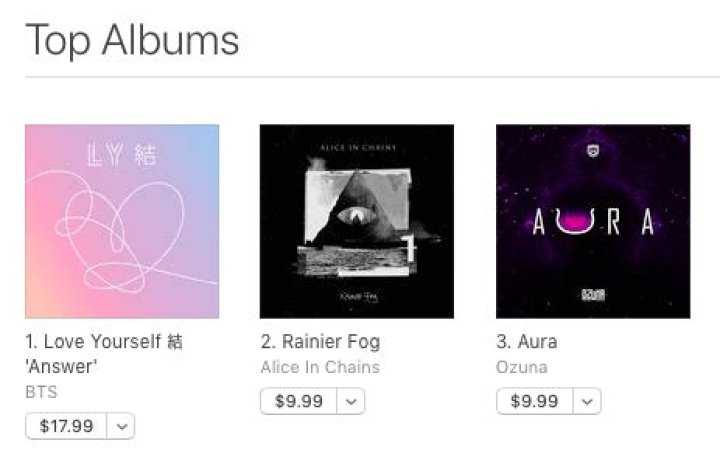
Task: Open the Rainier Fog price dropdown arrow
Action: point(351,401)
